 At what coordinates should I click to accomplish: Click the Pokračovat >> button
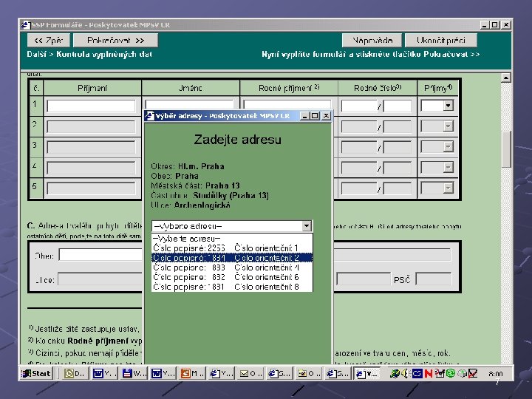pos(115,41)
